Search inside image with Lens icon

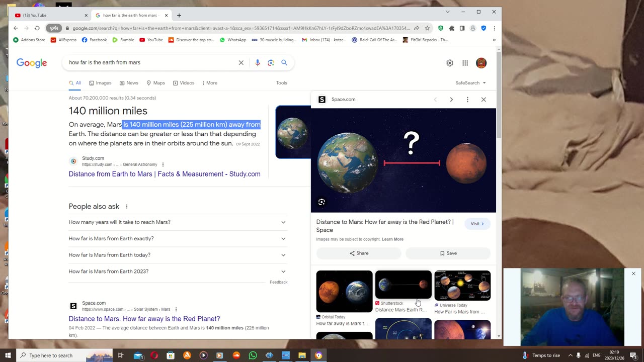[x=321, y=202]
